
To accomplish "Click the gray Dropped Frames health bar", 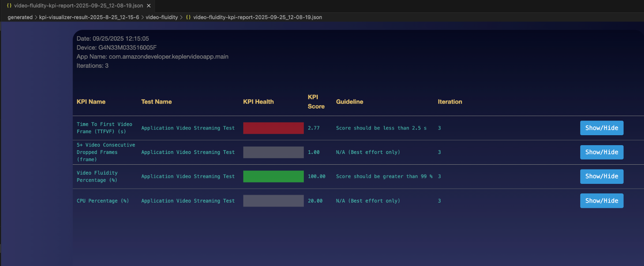I will pos(273,152).
